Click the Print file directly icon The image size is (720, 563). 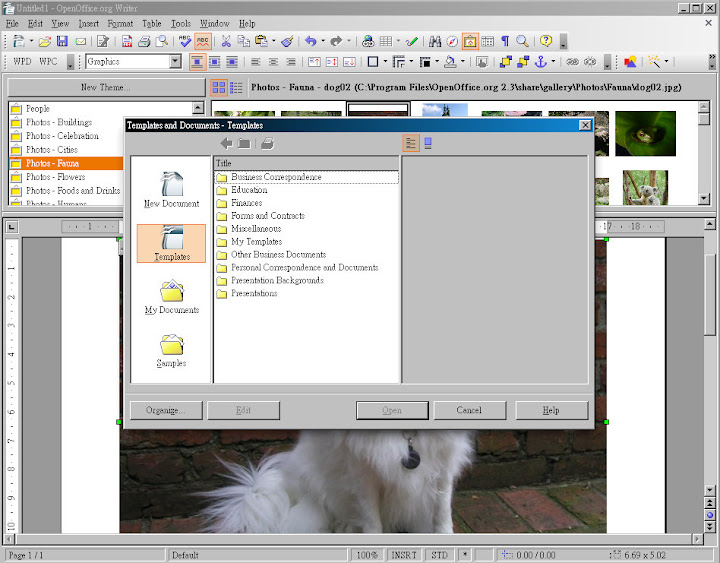pyautogui.click(x=144, y=41)
